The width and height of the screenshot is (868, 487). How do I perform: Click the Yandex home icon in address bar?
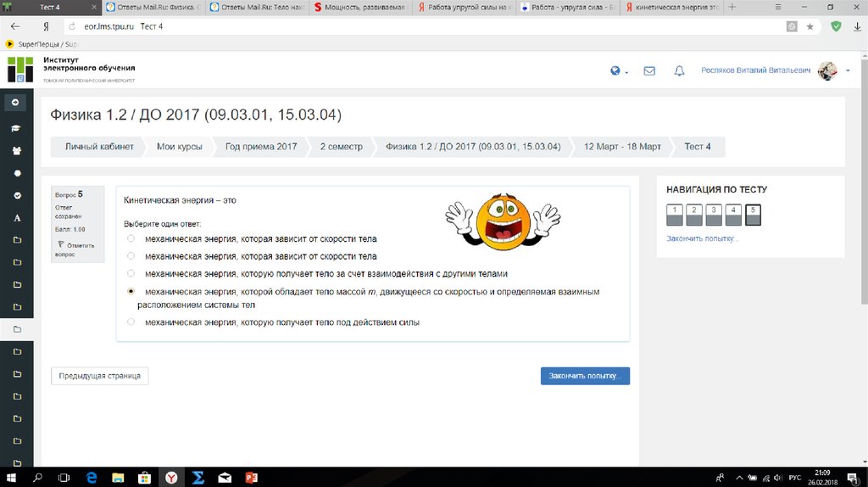(x=46, y=26)
